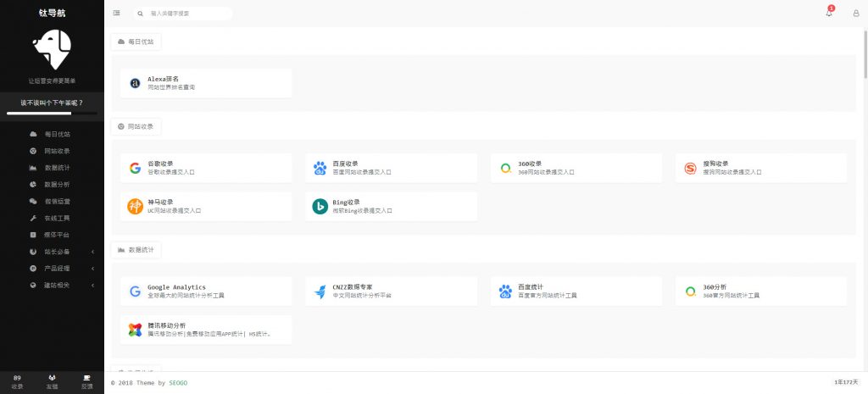
Task: Open the 腾讯移动分析 colorful icon
Action: point(135,330)
